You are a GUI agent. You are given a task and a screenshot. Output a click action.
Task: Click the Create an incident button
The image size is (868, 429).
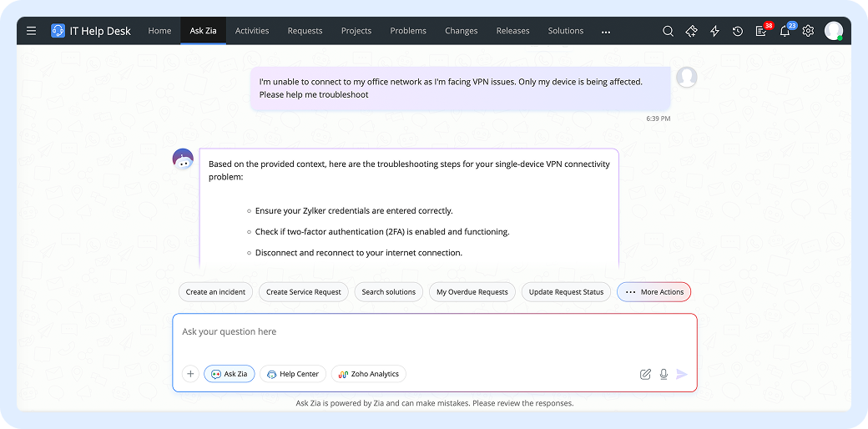click(215, 292)
